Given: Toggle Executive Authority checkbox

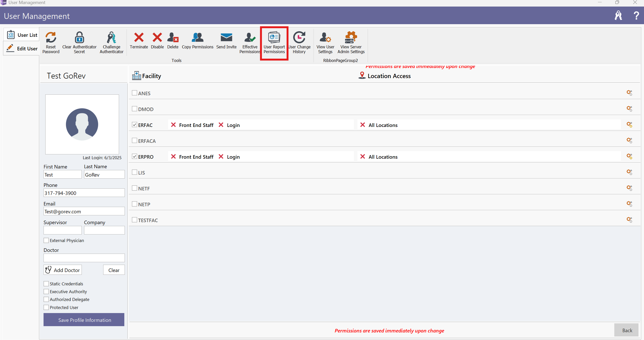Looking at the screenshot, I should [x=46, y=292].
